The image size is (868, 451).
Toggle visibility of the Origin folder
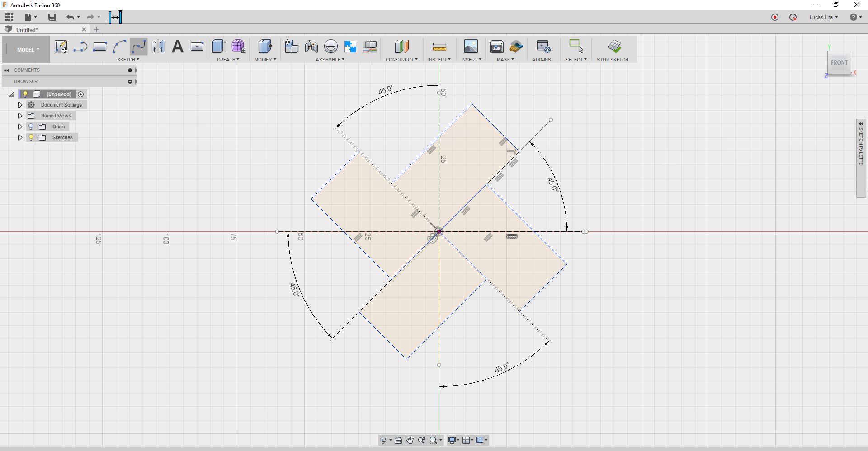coord(31,127)
